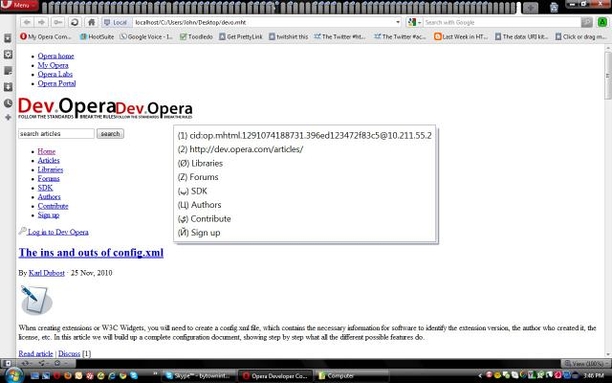The image size is (612, 383).
Task: Open the closed tabs trash icon
Action: tap(554, 7)
